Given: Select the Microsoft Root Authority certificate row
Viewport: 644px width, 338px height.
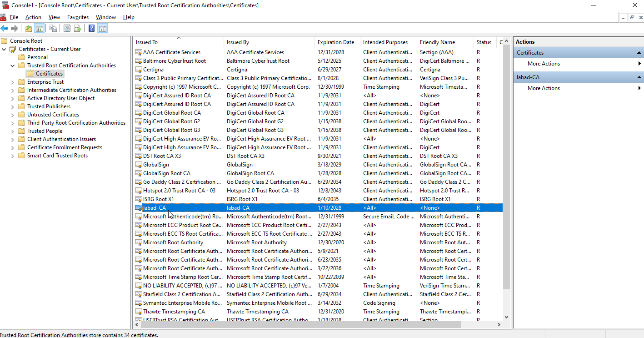Looking at the screenshot, I should [x=173, y=242].
